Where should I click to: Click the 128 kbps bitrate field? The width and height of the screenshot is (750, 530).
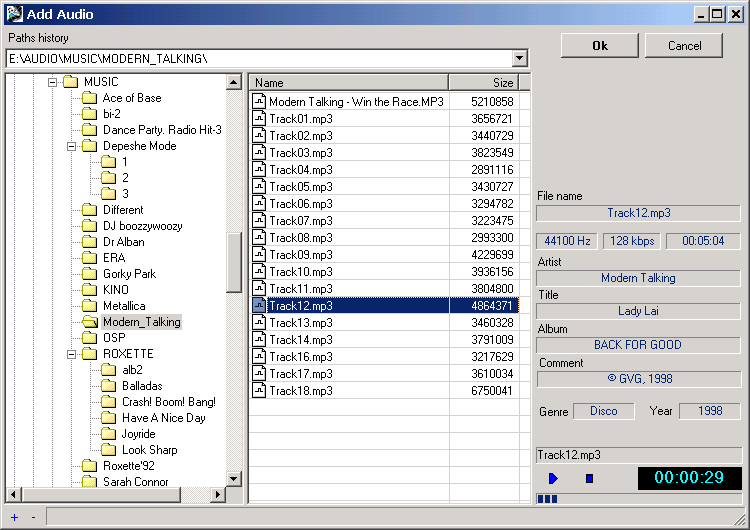coord(632,241)
